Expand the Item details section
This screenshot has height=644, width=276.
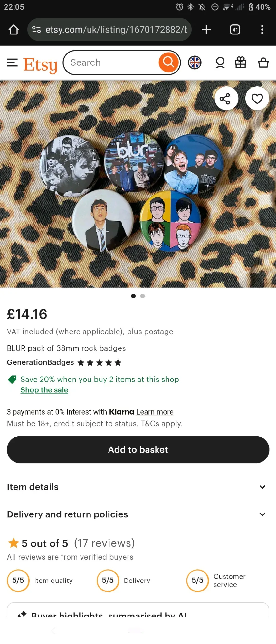pyautogui.click(x=138, y=487)
